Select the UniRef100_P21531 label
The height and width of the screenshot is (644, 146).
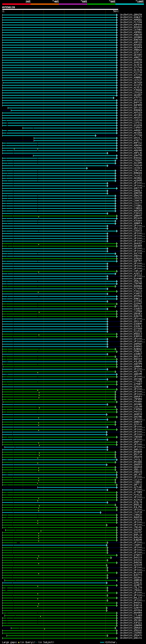click(131, 331)
